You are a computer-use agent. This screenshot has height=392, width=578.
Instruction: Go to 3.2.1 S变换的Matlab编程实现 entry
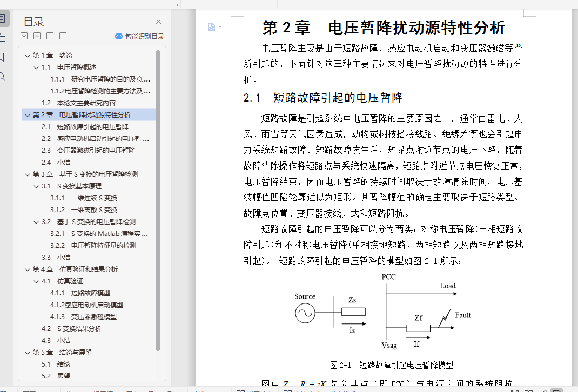click(99, 234)
